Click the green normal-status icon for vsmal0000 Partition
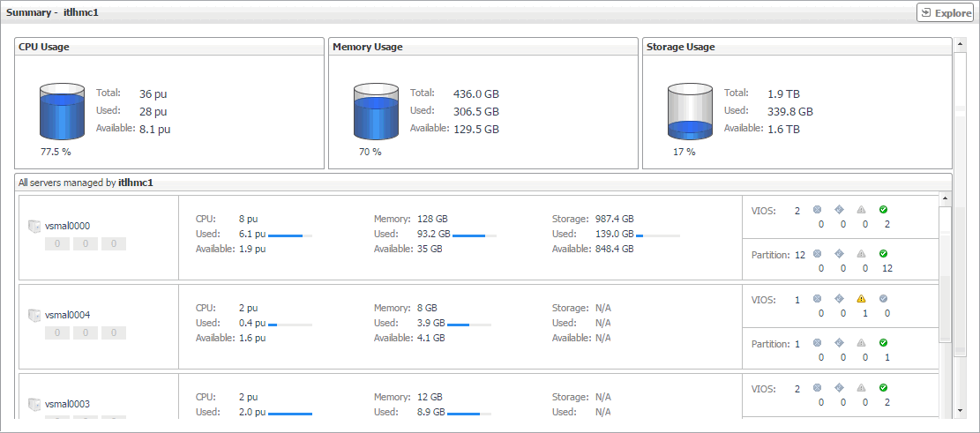This screenshot has height=433, width=980. 884,254
